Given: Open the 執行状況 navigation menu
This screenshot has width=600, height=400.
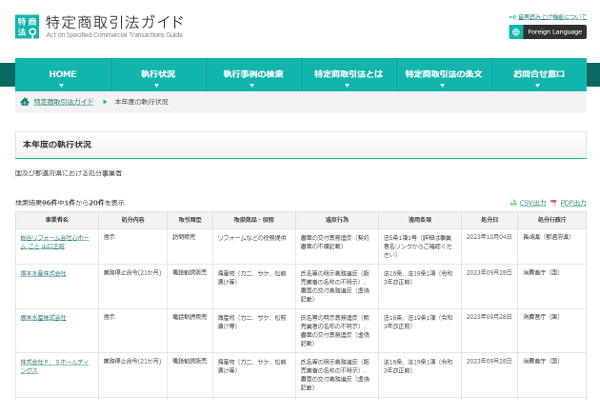Looking at the screenshot, I should pyautogui.click(x=158, y=75).
